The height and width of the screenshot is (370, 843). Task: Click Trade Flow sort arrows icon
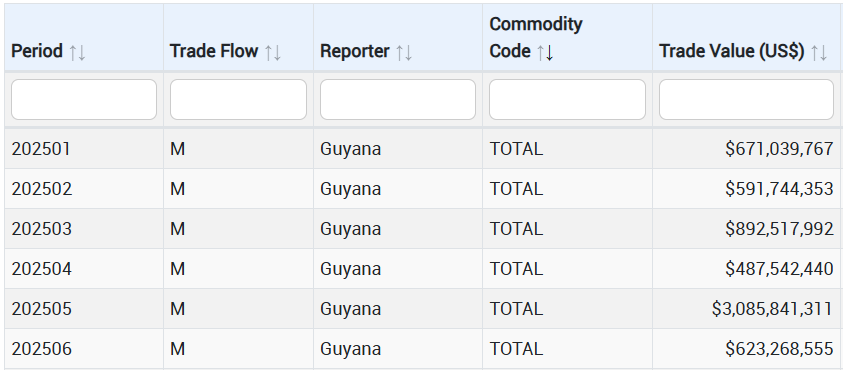pyautogui.click(x=273, y=52)
